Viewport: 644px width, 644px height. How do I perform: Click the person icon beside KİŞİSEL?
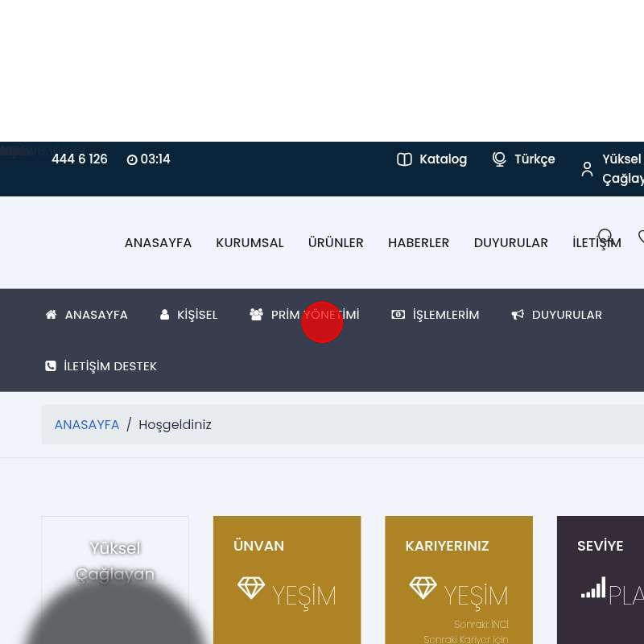point(165,315)
